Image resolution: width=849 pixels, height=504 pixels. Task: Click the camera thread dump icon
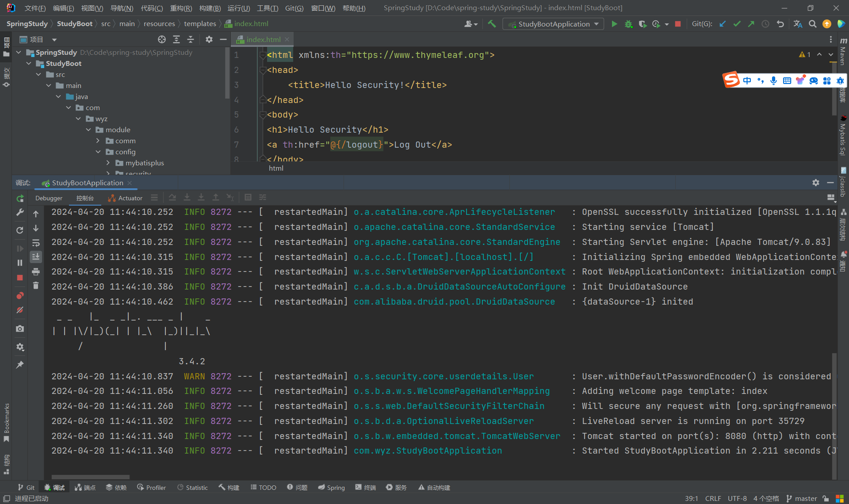coord(20,328)
